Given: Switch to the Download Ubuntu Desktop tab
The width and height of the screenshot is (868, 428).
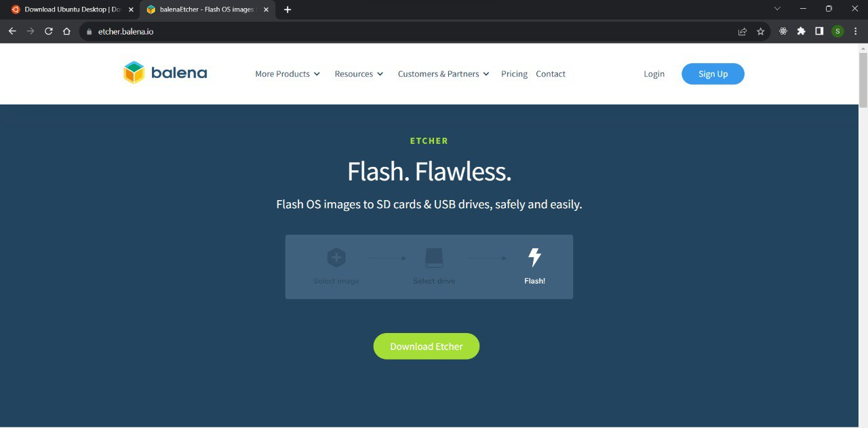Looking at the screenshot, I should (71, 9).
